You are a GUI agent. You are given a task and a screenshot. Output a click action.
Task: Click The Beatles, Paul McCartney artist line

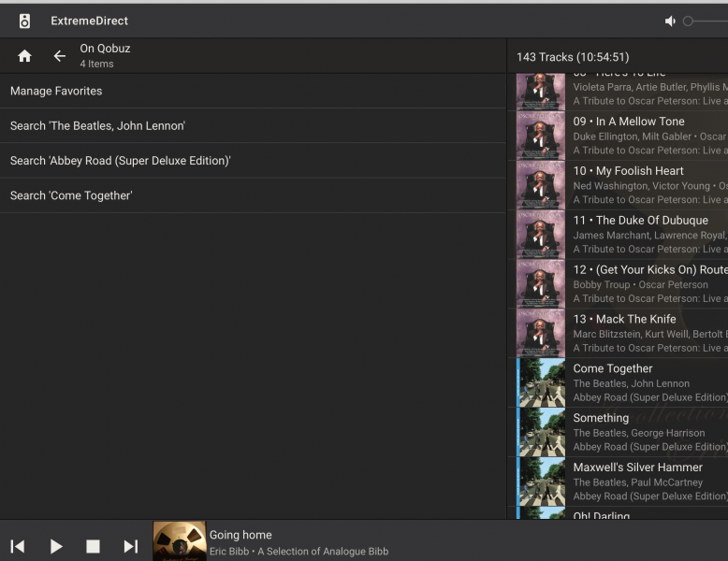638,482
